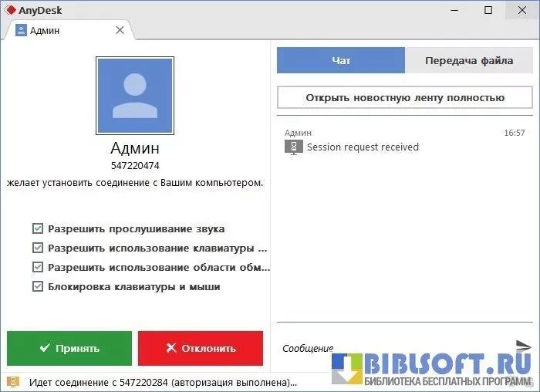Toggle Блокировка клавиатуры и мыши checkbox
Viewport: 540px width, 392px height.
tap(38, 287)
